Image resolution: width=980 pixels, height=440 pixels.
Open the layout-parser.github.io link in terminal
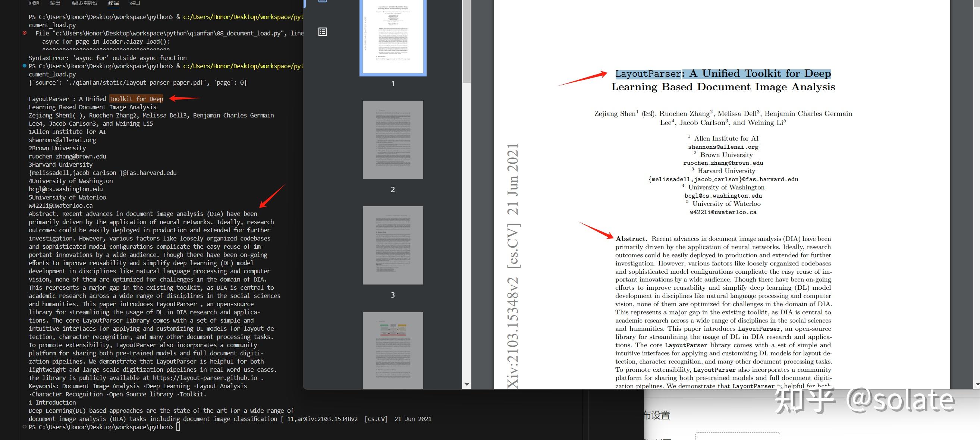[x=205, y=378]
